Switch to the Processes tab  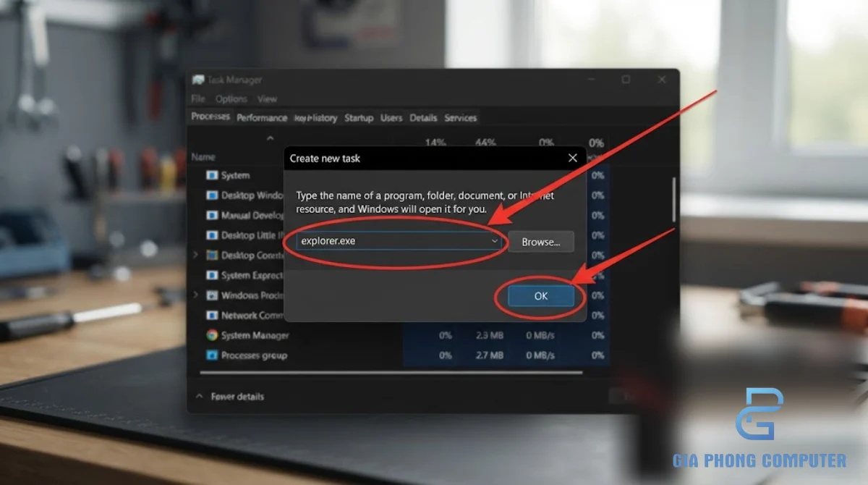tap(210, 117)
